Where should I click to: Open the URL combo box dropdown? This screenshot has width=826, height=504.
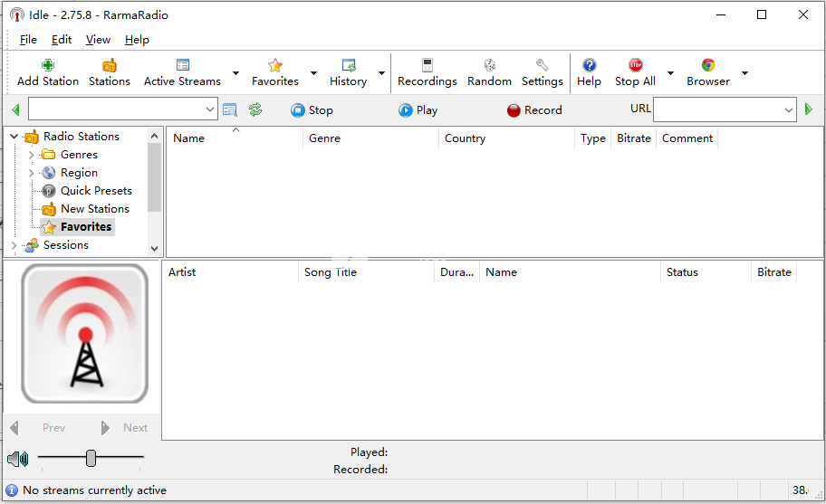point(789,110)
